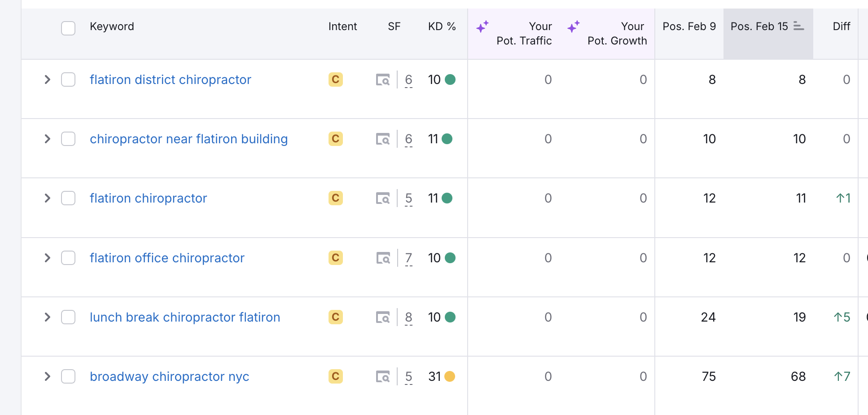Sort by KD % column header
This screenshot has height=415, width=868.
442,26
